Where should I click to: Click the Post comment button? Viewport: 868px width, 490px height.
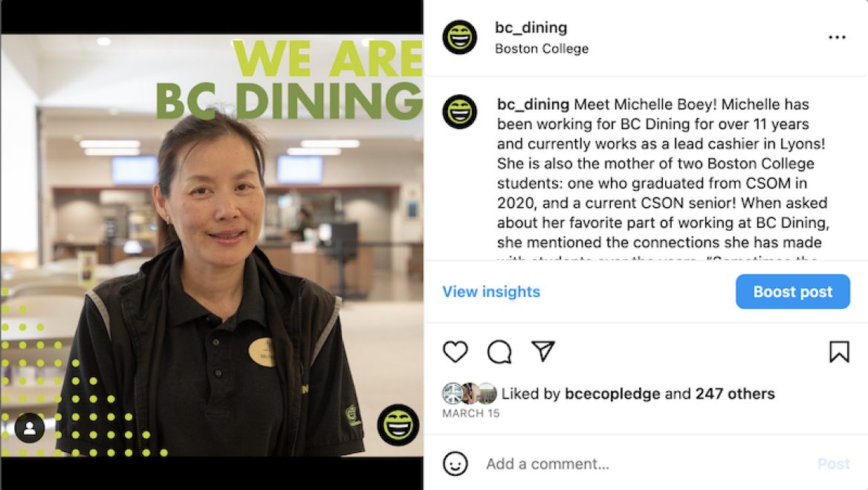tap(833, 463)
